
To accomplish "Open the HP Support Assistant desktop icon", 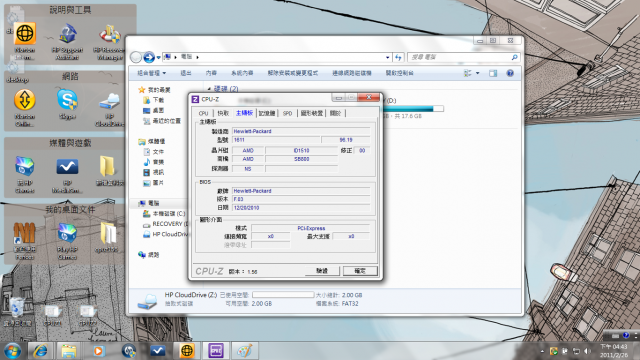I will pyautogui.click(x=67, y=41).
